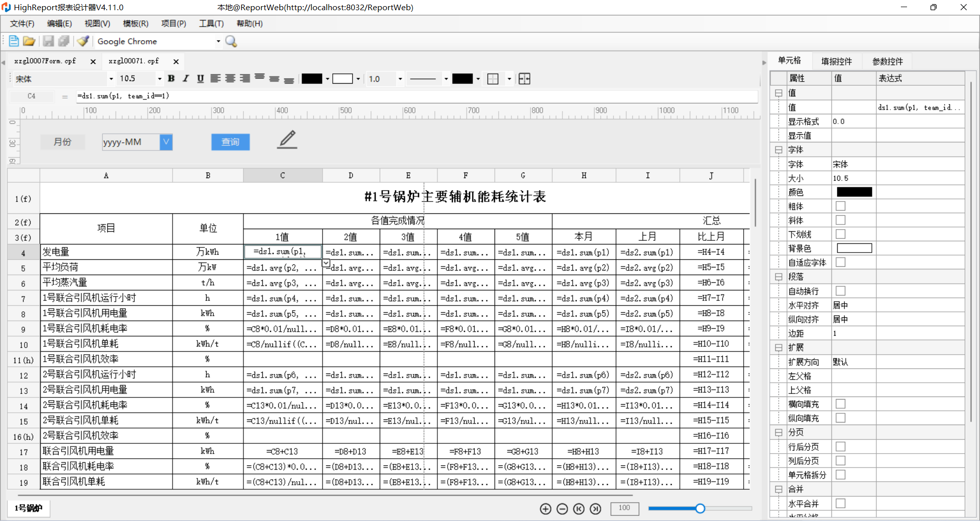Align text to middle vertically
Screen dimensions: 980x521
[274, 79]
